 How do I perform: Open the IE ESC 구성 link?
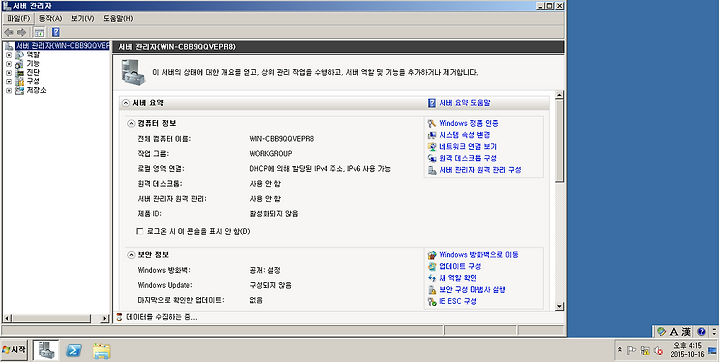(x=457, y=301)
